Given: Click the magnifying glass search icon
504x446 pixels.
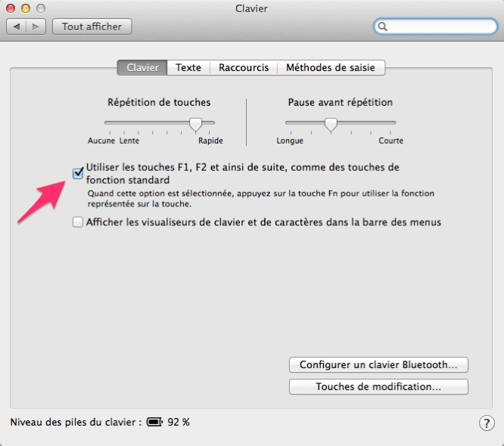Looking at the screenshot, I should pyautogui.click(x=384, y=26).
